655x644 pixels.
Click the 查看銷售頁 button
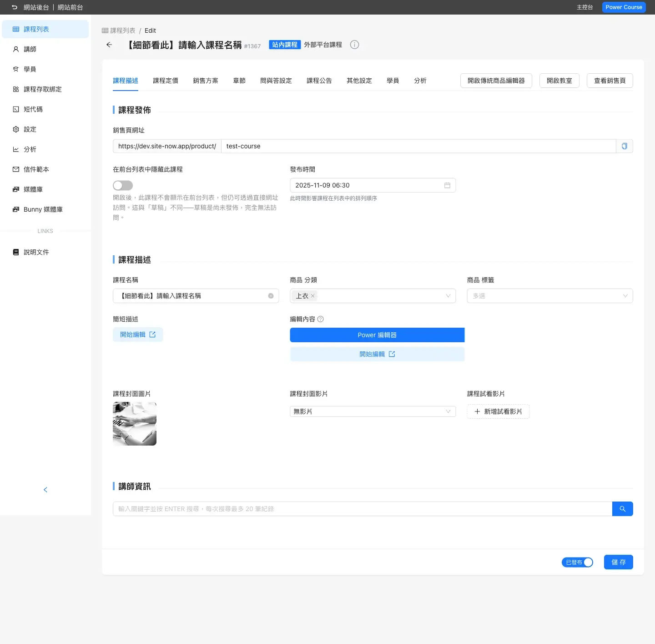(610, 81)
